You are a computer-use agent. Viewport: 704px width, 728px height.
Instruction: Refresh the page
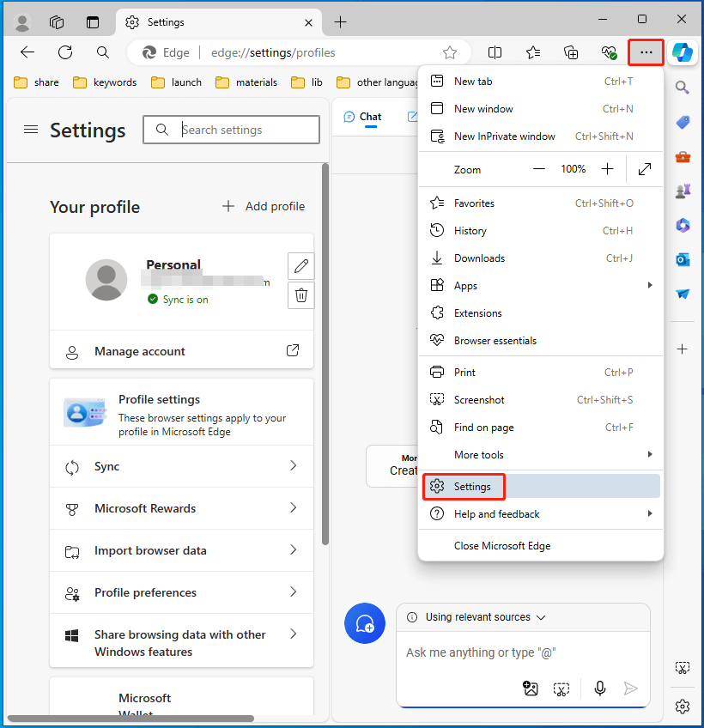tap(65, 52)
